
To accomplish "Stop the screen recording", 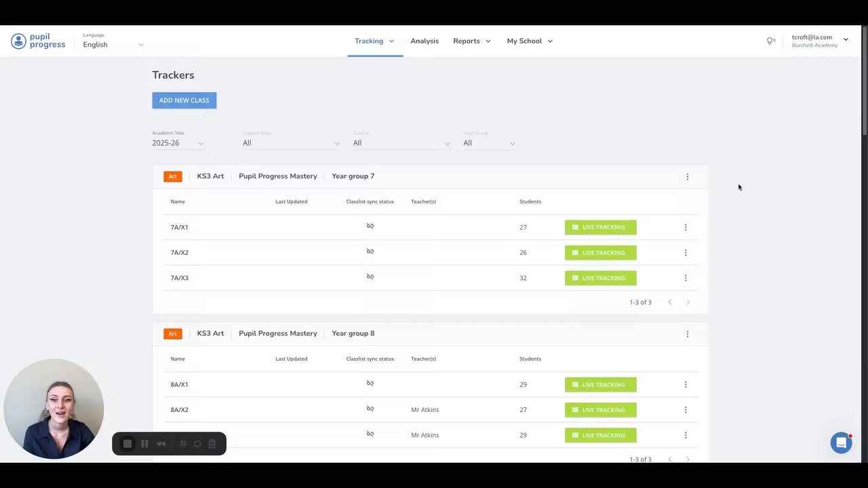I will [x=127, y=444].
